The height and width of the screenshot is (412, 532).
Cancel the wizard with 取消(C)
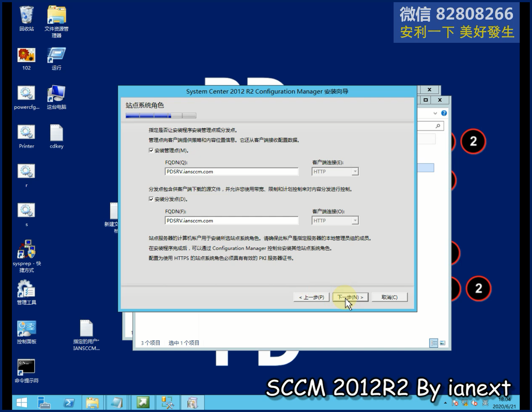(x=390, y=297)
